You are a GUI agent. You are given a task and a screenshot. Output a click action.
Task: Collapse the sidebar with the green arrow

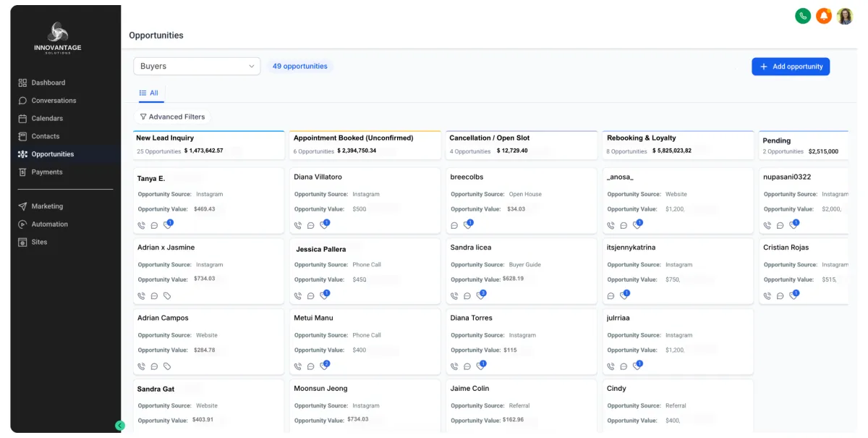click(x=120, y=426)
